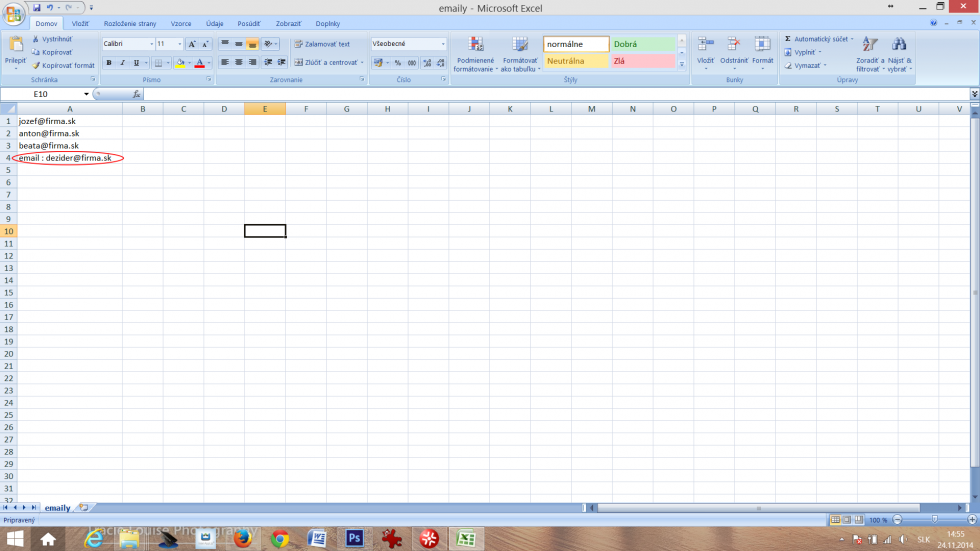
Task: Decrease indent
Action: click(x=268, y=62)
